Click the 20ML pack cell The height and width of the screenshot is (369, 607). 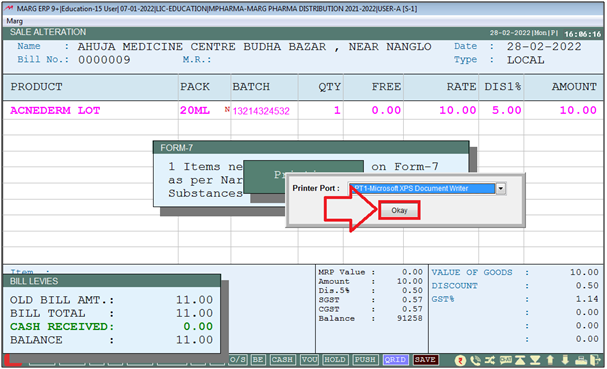point(195,111)
